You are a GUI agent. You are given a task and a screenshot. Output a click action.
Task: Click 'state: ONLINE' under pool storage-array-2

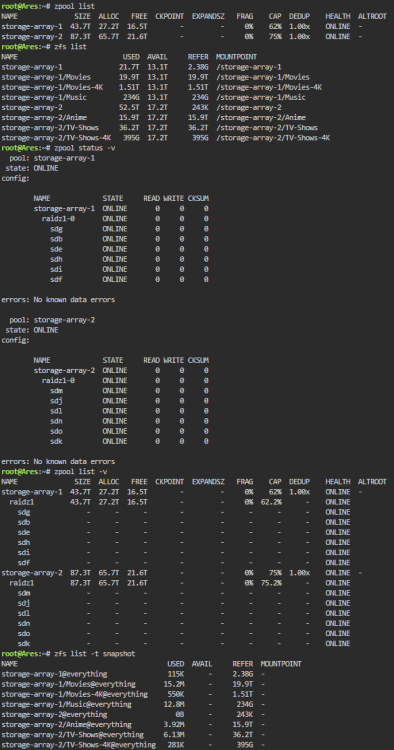[32, 330]
